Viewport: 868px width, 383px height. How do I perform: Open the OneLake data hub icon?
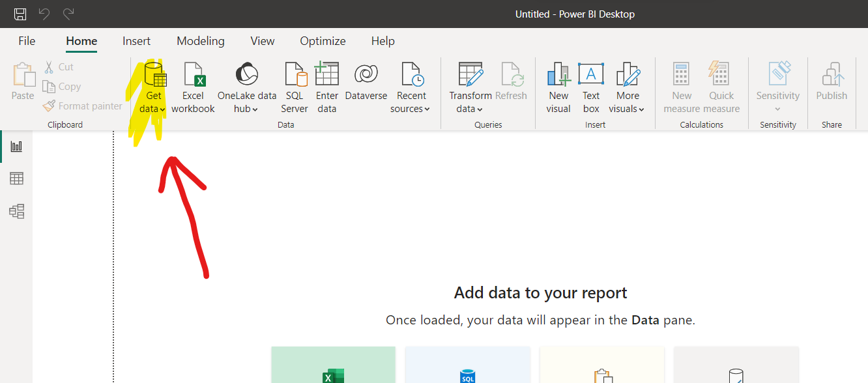(247, 74)
